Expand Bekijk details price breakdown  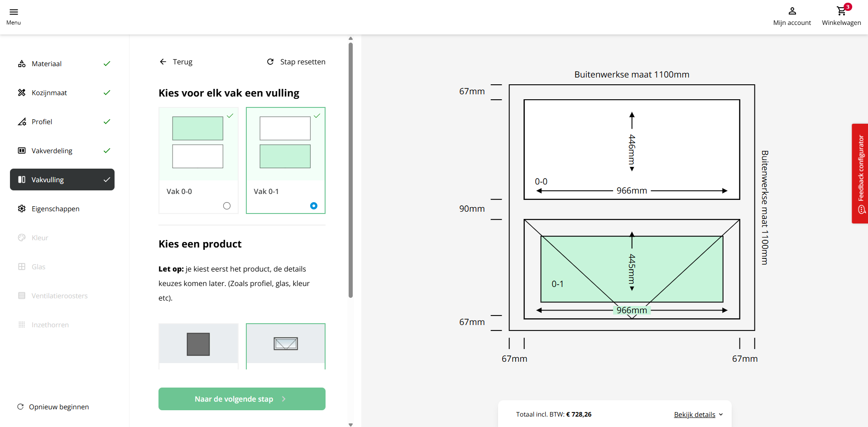pyautogui.click(x=694, y=414)
